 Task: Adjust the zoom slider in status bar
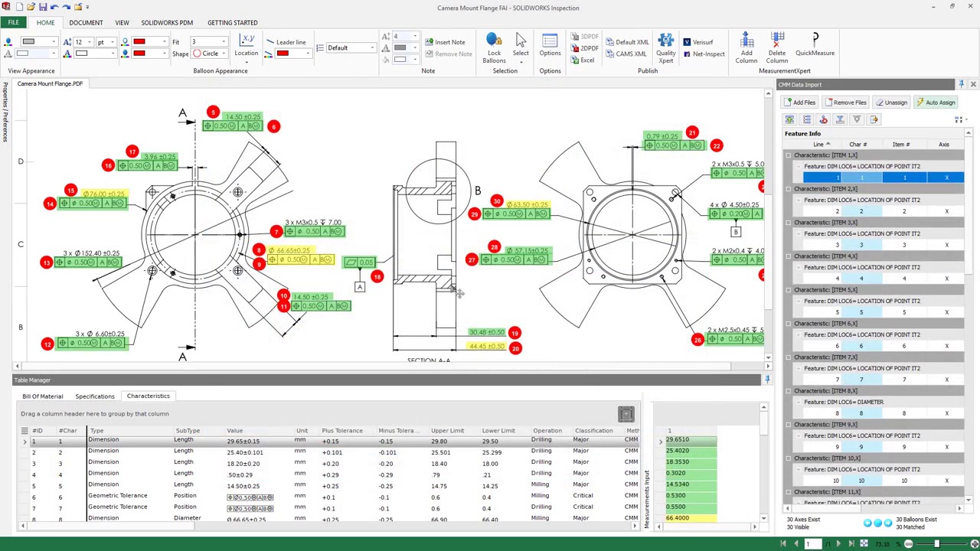click(936, 544)
